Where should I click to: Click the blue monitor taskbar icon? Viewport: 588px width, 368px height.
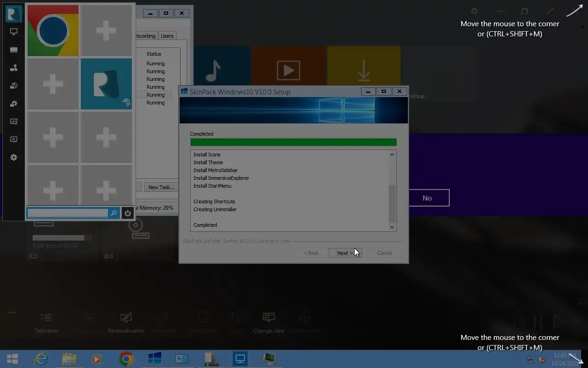240,359
